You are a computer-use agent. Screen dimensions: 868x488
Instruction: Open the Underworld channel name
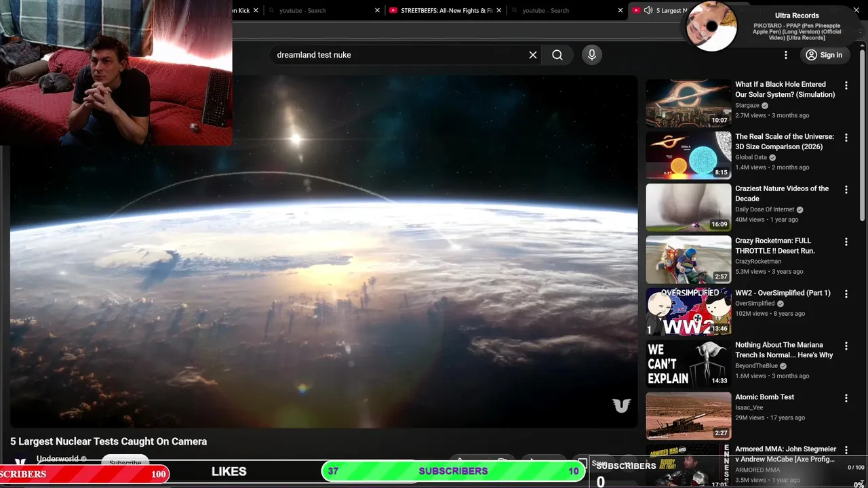click(x=58, y=459)
